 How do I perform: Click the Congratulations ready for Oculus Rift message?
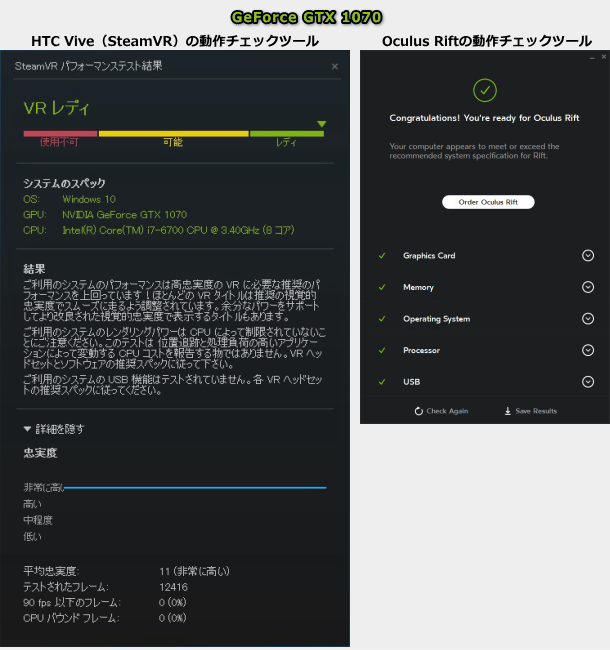[484, 118]
